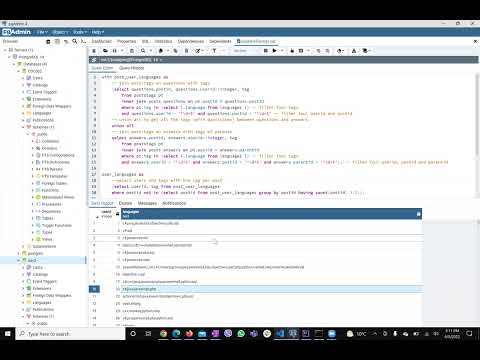Click the query editor vertical scrollbar
The image size is (480, 360).
[x=477, y=135]
